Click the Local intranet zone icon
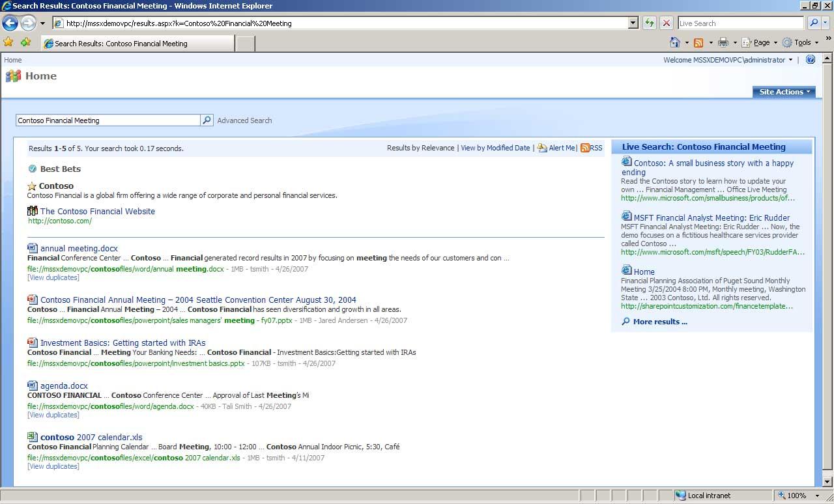Viewport: 834px width, 504px height. click(x=681, y=496)
